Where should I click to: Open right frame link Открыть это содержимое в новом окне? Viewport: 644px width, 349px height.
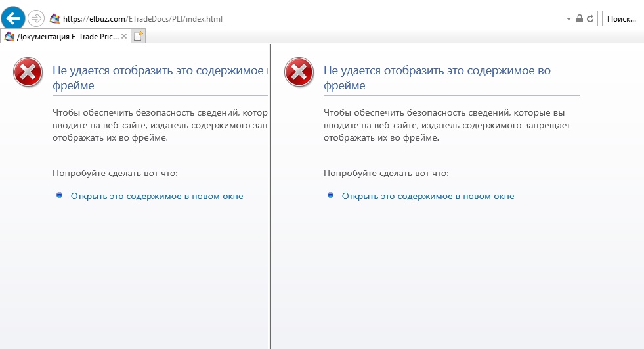tap(428, 196)
